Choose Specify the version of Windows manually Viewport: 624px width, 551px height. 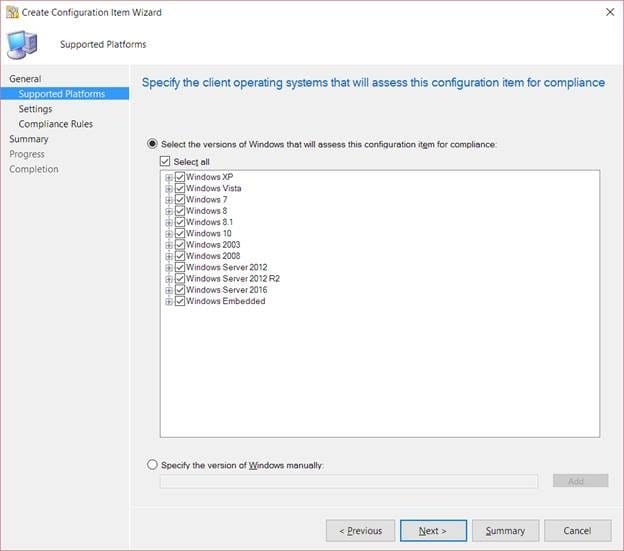[152, 465]
